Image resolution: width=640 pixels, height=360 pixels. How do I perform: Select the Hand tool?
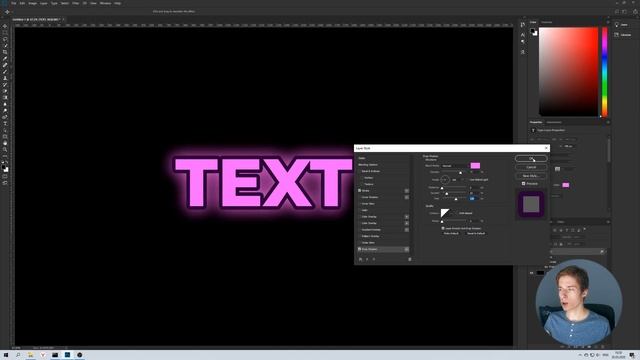point(5,143)
